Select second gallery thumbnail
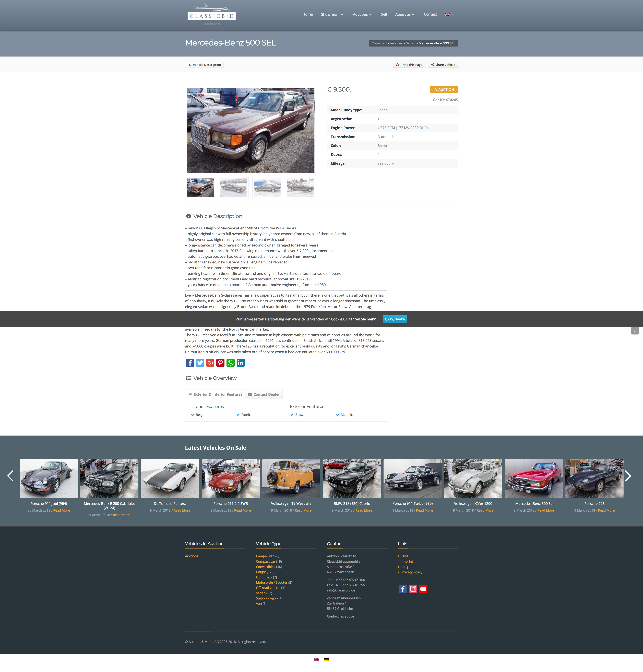 pos(234,188)
